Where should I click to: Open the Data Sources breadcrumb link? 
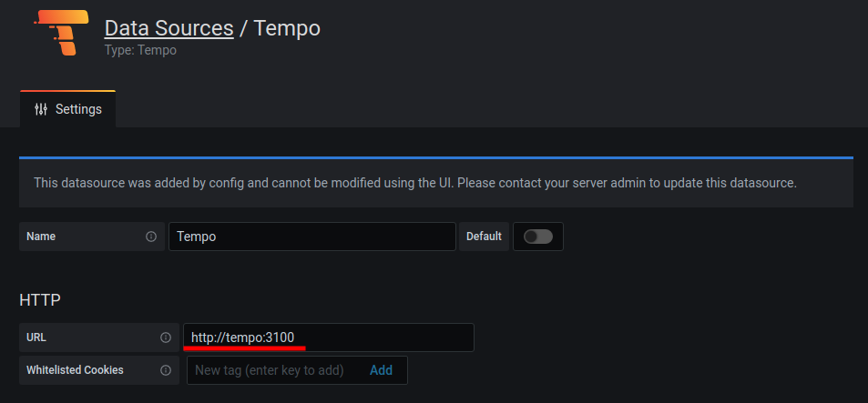pyautogui.click(x=168, y=28)
